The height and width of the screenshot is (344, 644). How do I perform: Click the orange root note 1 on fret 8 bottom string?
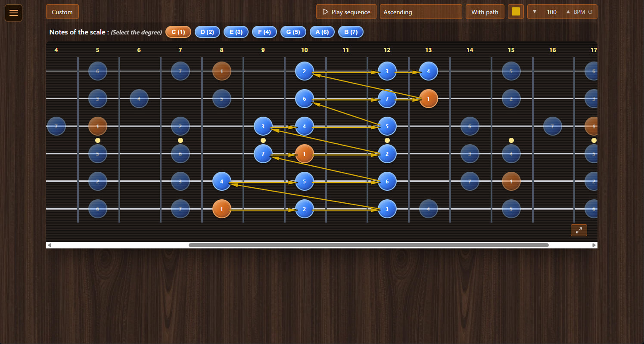pos(222,209)
